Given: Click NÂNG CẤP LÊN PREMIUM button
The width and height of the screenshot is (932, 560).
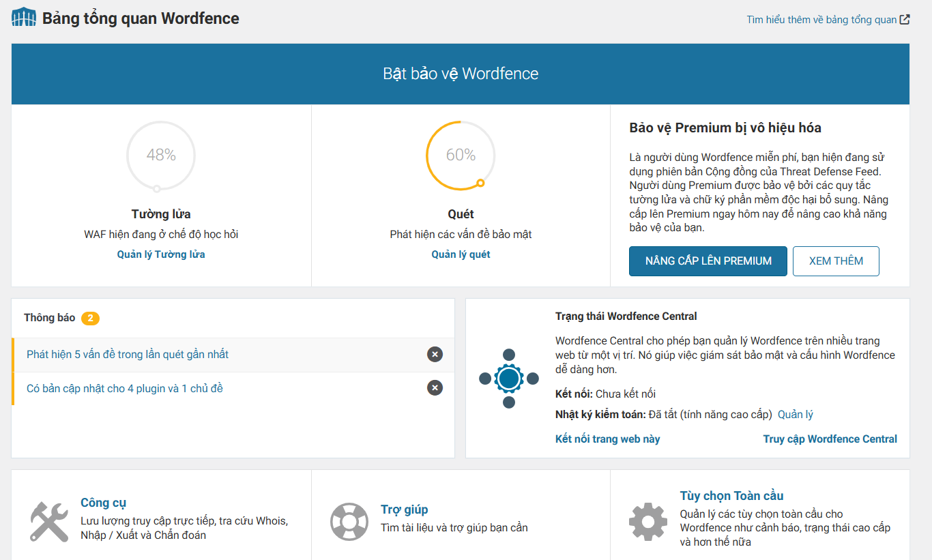Looking at the screenshot, I should tap(708, 261).
